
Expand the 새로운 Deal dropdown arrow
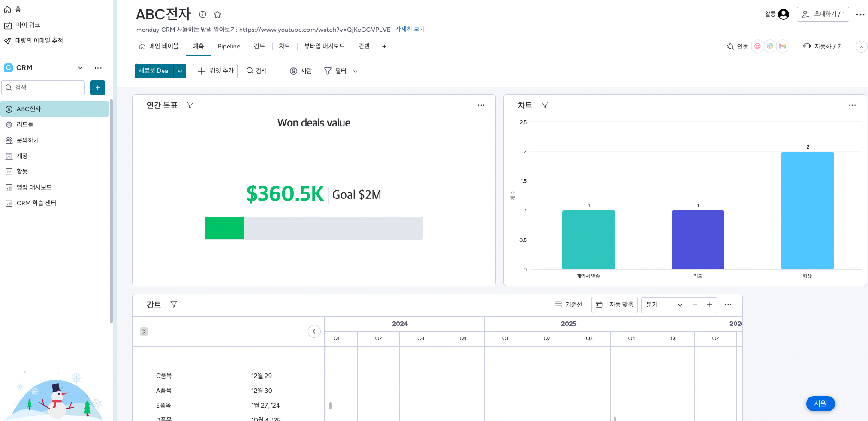coord(180,71)
